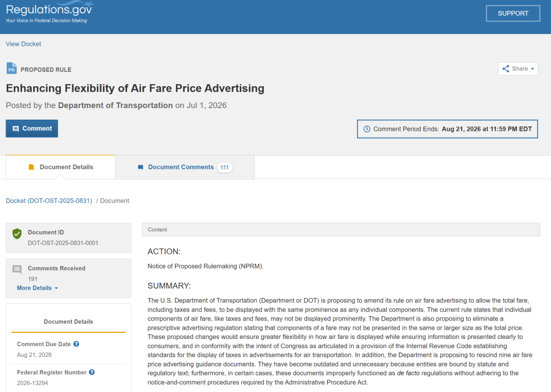Expand More Details under Comments Received
Screen dimensions: 551x392
point(37,288)
